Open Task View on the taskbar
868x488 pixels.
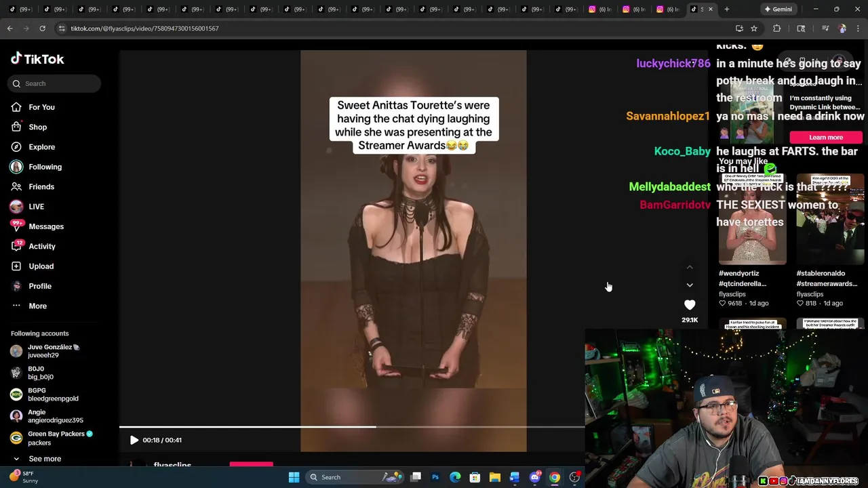tap(416, 477)
